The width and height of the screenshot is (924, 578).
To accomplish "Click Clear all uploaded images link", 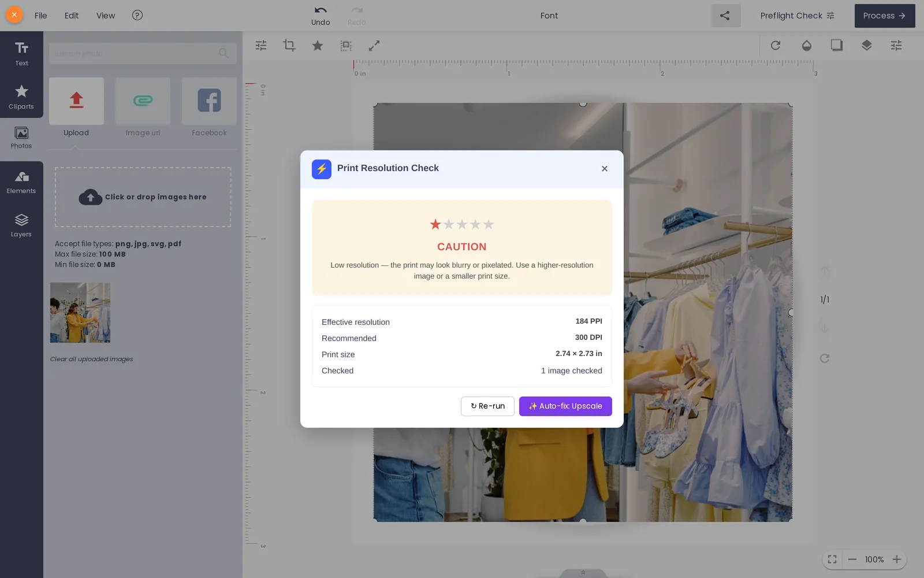I will click(91, 359).
